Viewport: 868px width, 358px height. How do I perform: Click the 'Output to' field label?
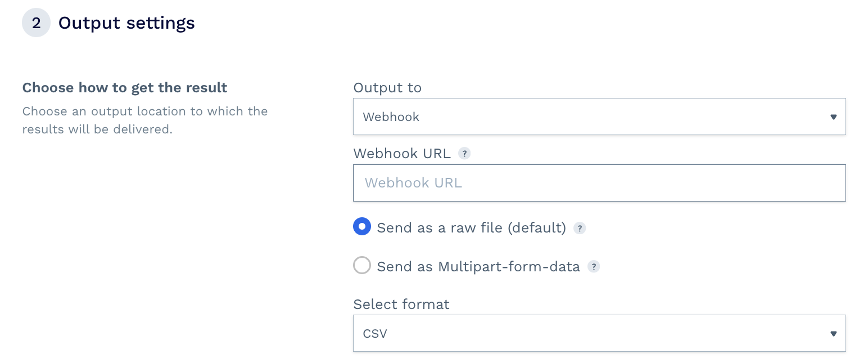[x=387, y=88]
